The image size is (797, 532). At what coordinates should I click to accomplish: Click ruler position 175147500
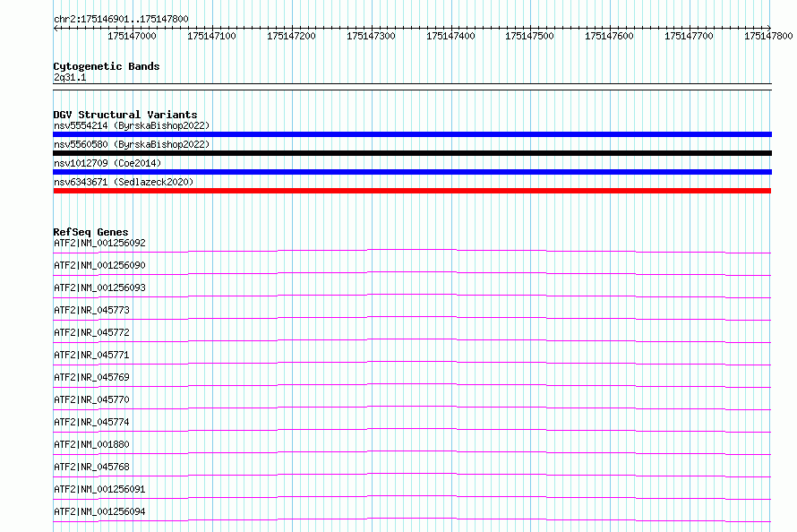(x=529, y=36)
